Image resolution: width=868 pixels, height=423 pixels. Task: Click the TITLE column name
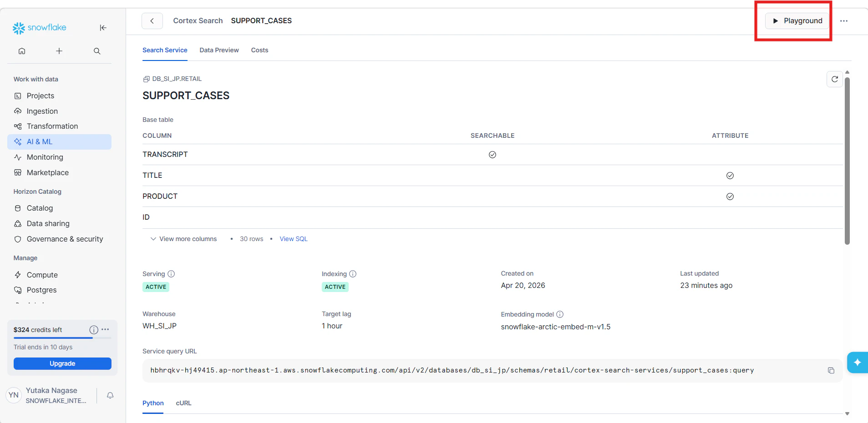pyautogui.click(x=152, y=176)
